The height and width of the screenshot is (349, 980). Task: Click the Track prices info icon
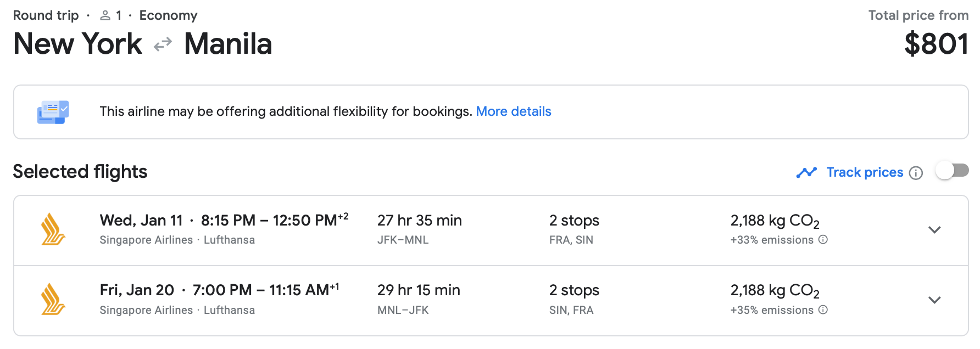tap(916, 173)
